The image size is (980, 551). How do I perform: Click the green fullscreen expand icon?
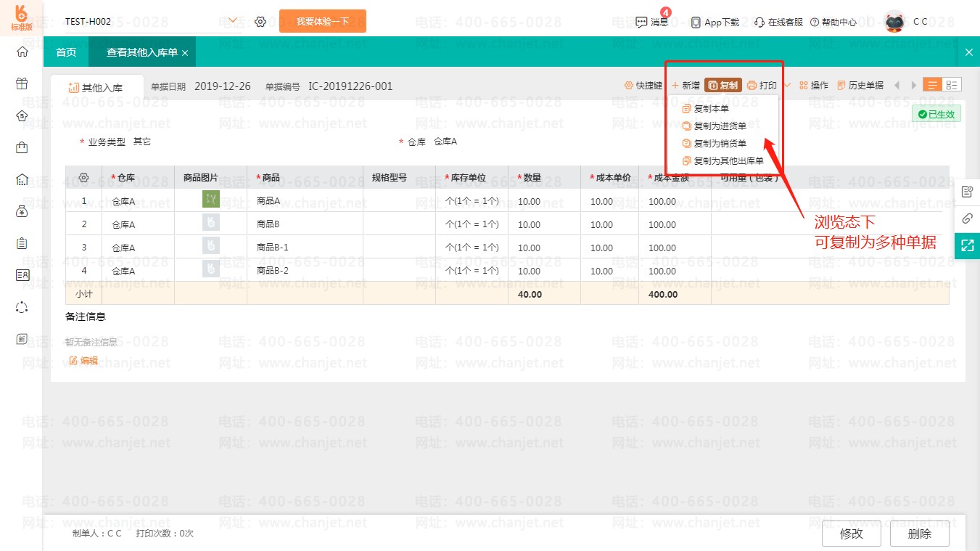[967, 245]
